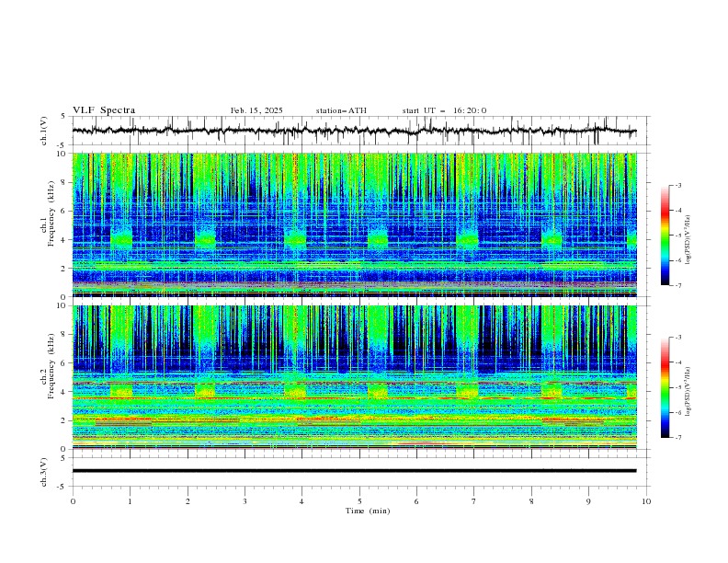The image size is (728, 563).
Task: Click the '2' tick on the time axis
Action: 188,501
